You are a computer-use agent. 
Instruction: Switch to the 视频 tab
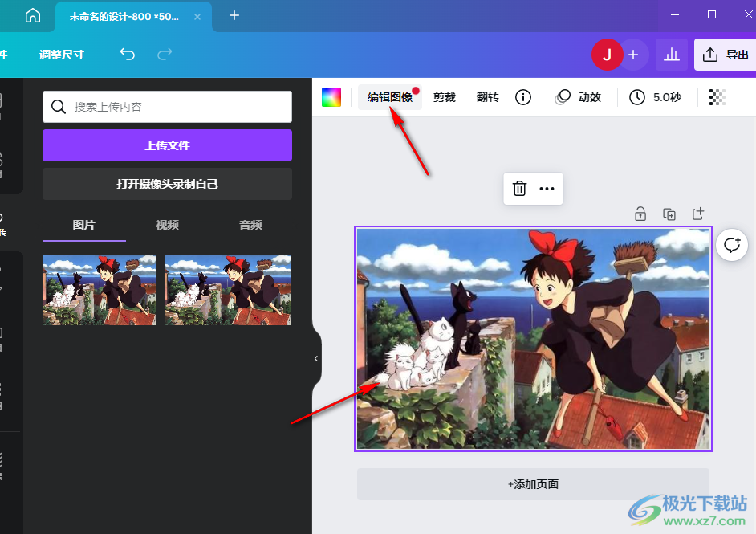[167, 225]
